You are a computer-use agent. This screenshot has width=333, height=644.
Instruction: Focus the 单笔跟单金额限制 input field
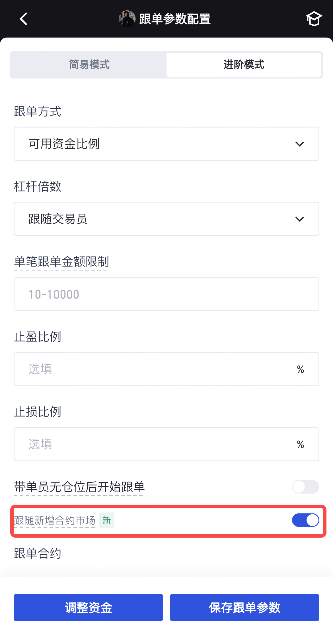coord(166,294)
